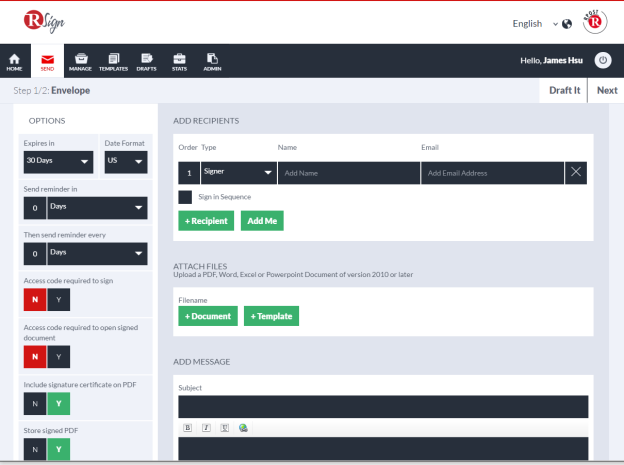Image resolution: width=624 pixels, height=465 pixels.
Task: Click the + Document button
Action: coord(208,316)
